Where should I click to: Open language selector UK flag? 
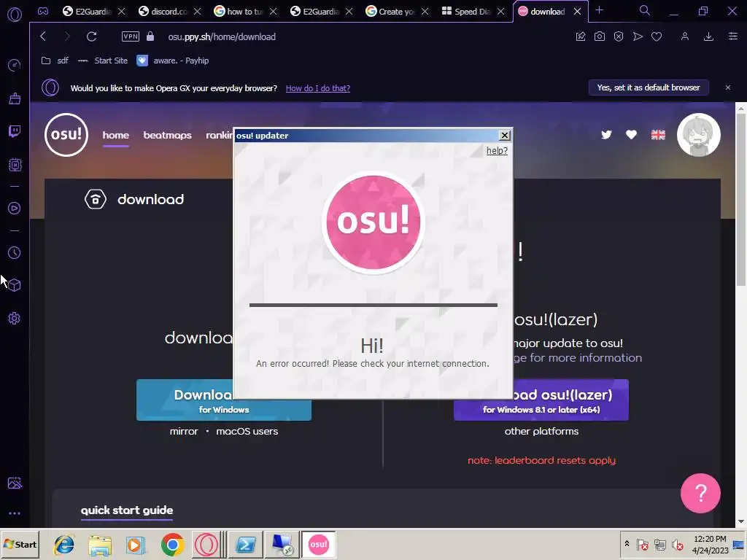(x=659, y=135)
